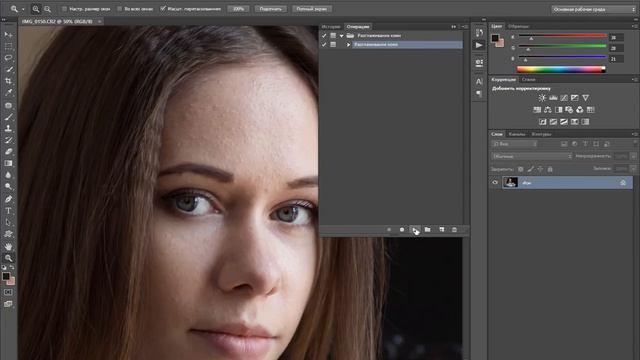Viewport: 640px width, 360px height.
Task: Click the Zoom Out mode icon in options bar
Action: 47,9
